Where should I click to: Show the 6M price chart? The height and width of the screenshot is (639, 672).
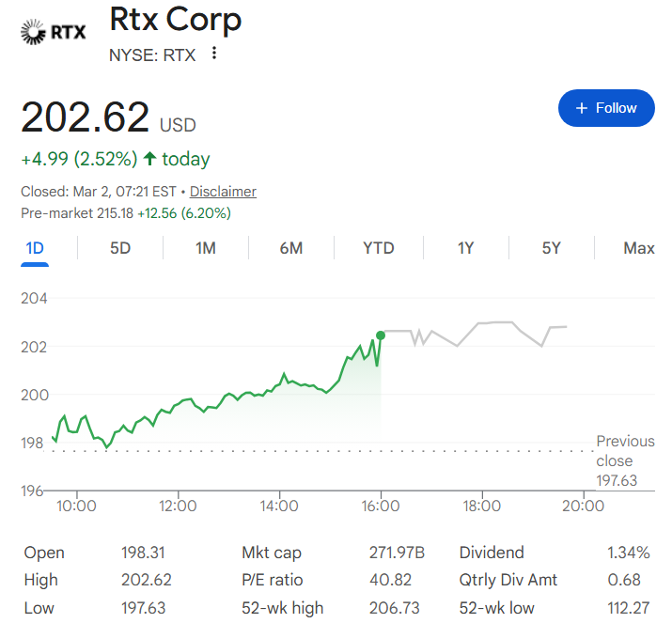291,248
